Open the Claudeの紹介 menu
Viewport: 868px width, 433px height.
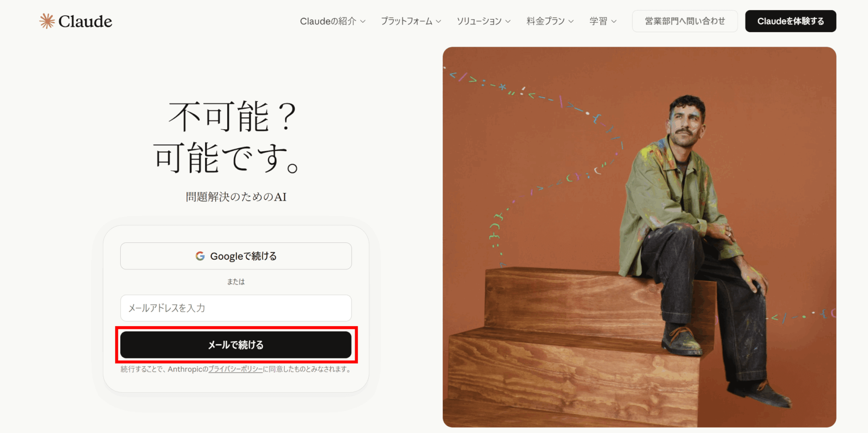[x=333, y=21]
